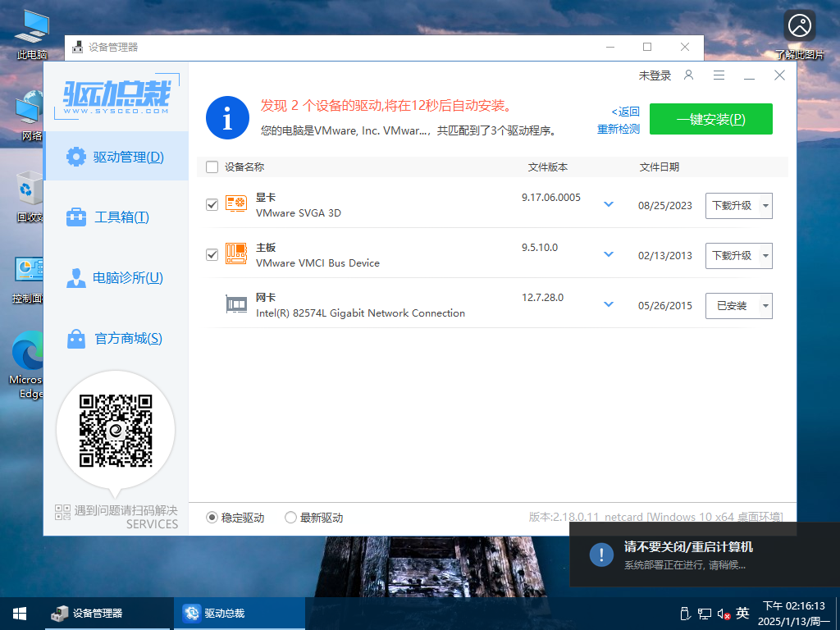The image size is (840, 630).
Task: Expand the 主板 version chevron
Action: (609, 254)
